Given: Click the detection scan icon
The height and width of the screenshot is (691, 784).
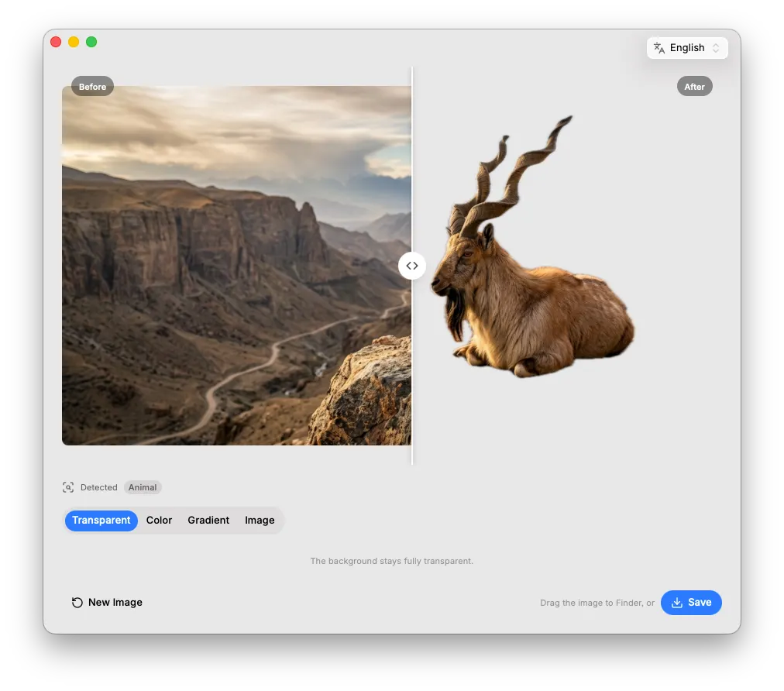Looking at the screenshot, I should pos(68,487).
